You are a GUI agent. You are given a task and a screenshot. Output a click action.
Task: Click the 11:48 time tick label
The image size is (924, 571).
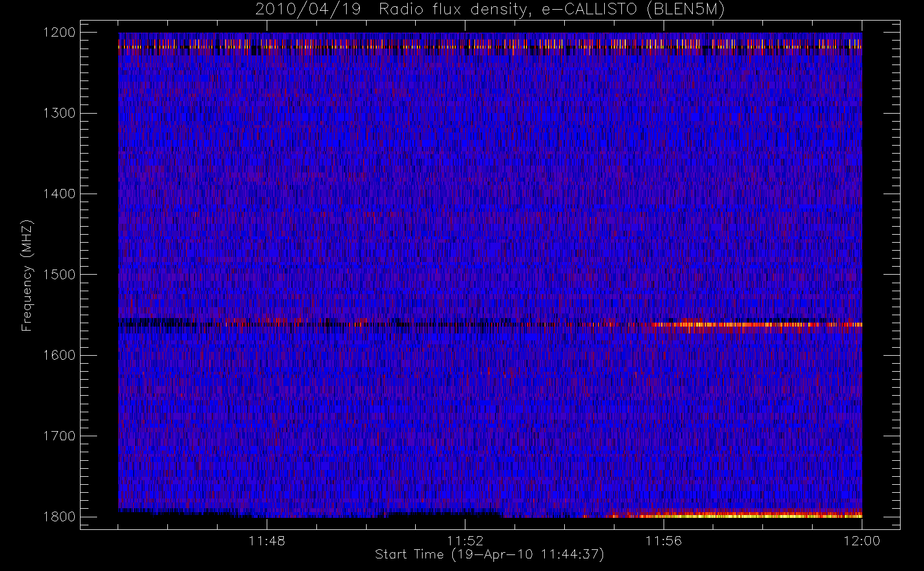click(267, 541)
